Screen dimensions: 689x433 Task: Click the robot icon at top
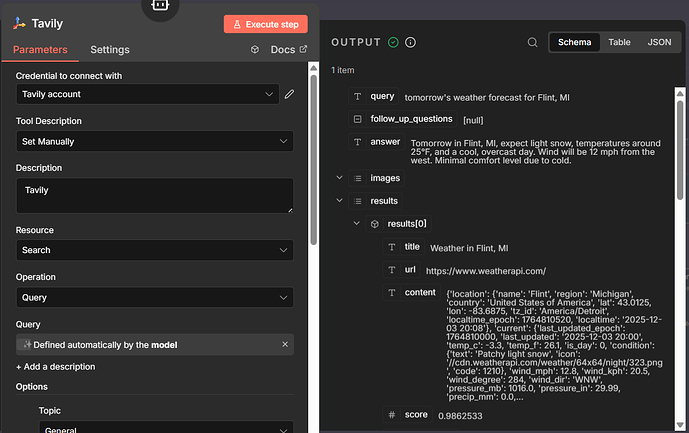[160, 6]
